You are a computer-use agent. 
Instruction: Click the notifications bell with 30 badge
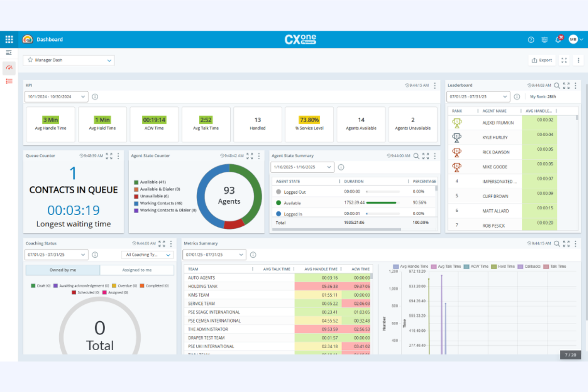pyautogui.click(x=558, y=39)
